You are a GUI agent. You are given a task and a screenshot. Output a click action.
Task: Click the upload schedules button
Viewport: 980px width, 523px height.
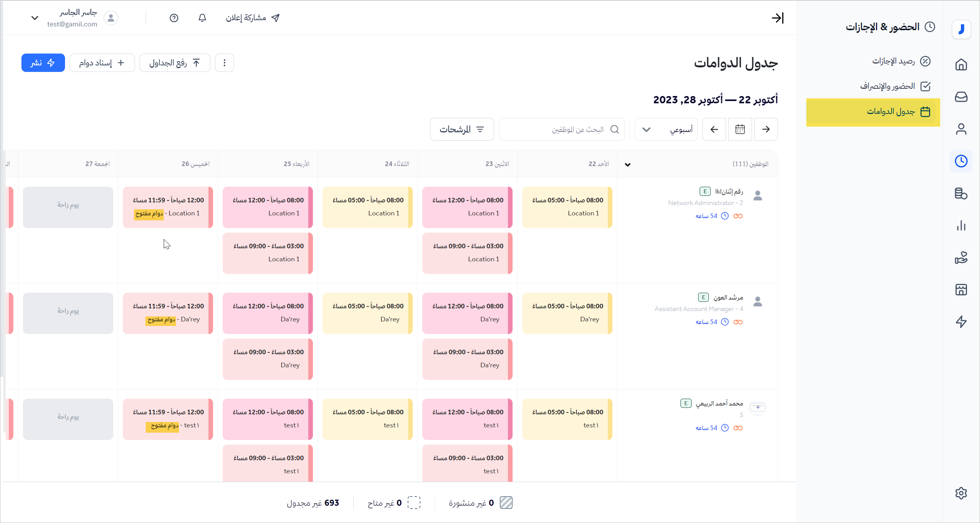pyautogui.click(x=175, y=63)
